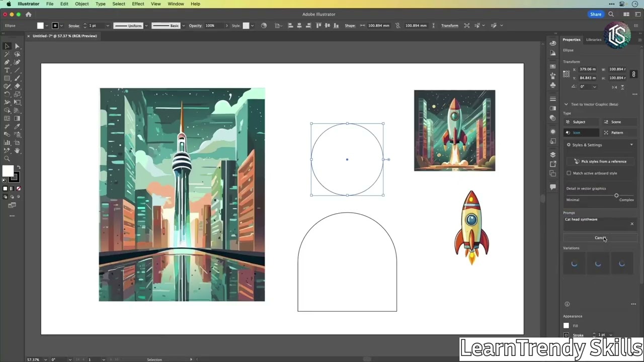Select the Eraser tool
This screenshot has height=362, width=644.
pos(17,86)
